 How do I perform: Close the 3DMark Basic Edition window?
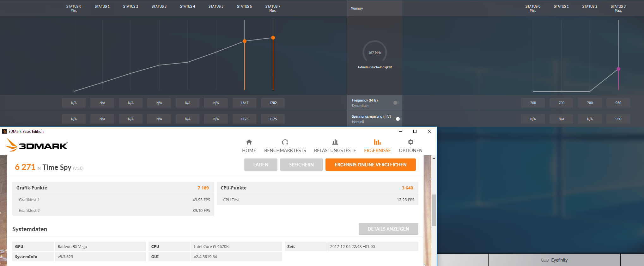pos(429,131)
